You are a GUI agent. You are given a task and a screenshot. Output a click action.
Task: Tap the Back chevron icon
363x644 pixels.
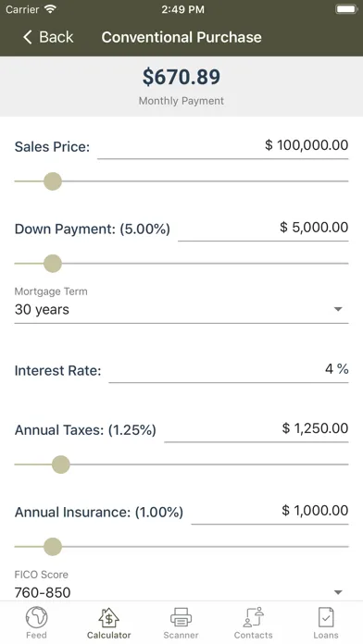27,37
